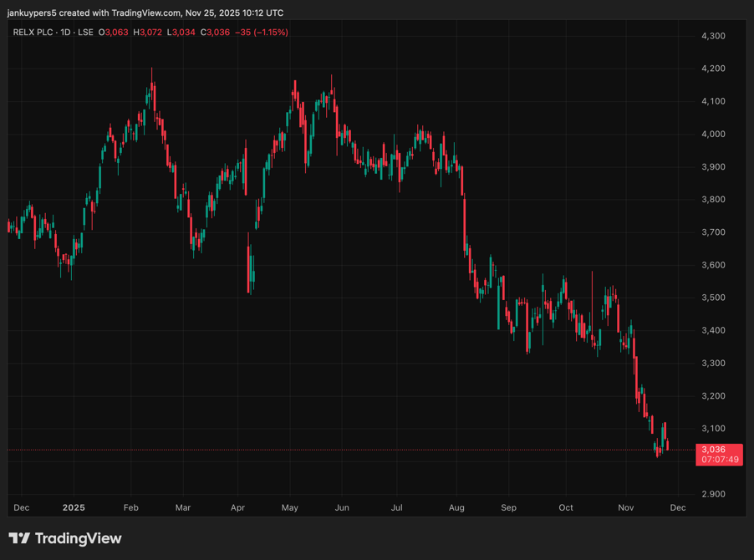Image resolution: width=754 pixels, height=560 pixels.
Task: Click the 3,900 price axis label
Action: point(713,167)
